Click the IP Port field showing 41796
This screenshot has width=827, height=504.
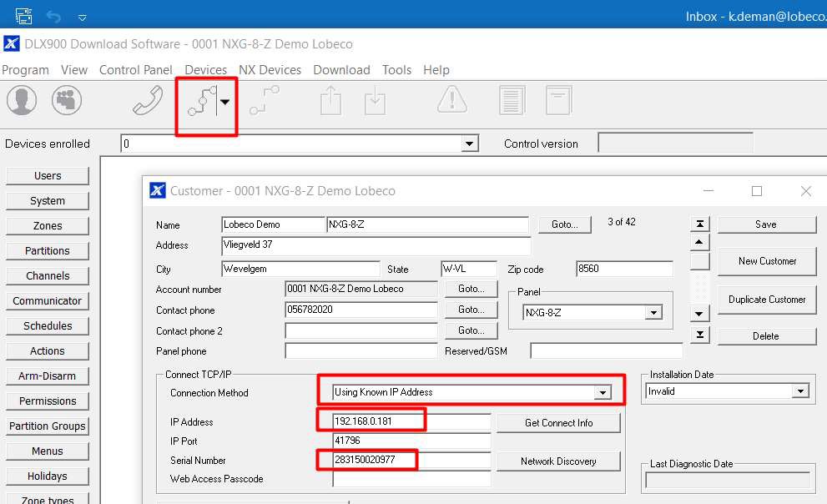[411, 441]
